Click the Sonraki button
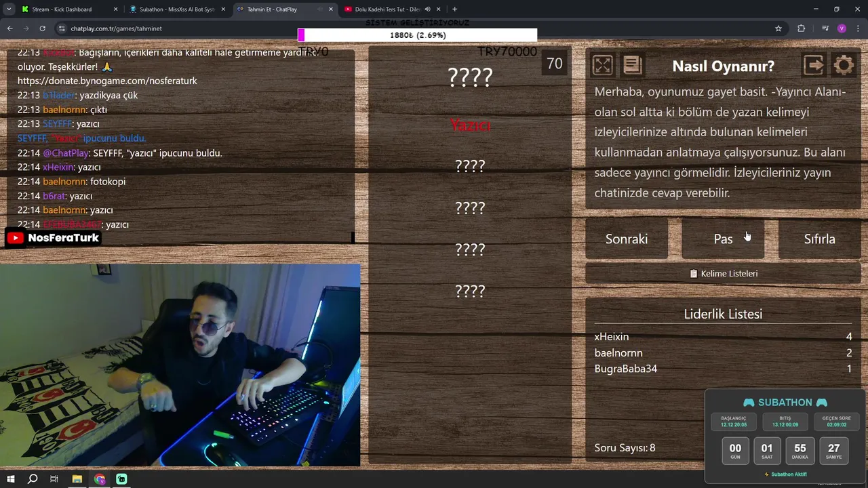The height and width of the screenshot is (488, 868). click(x=627, y=239)
